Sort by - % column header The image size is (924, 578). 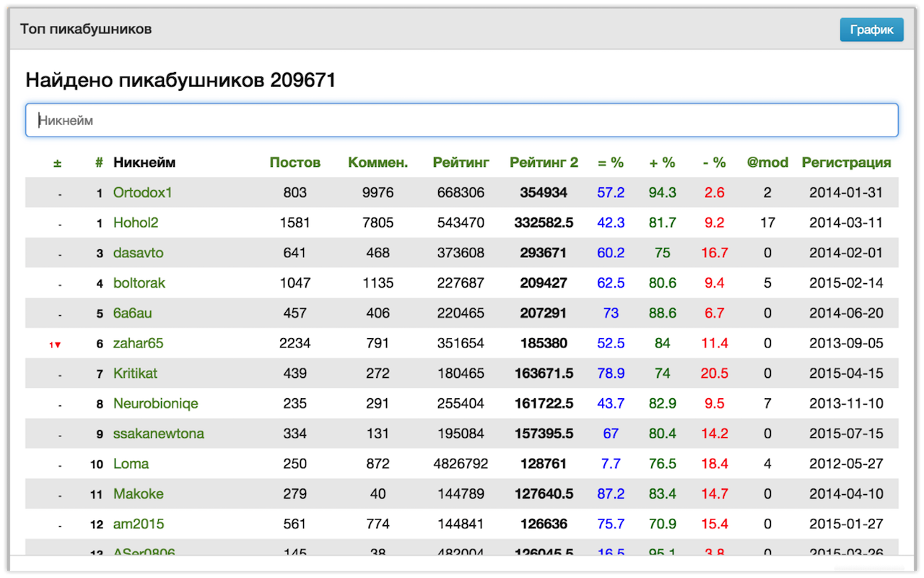pyautogui.click(x=714, y=163)
